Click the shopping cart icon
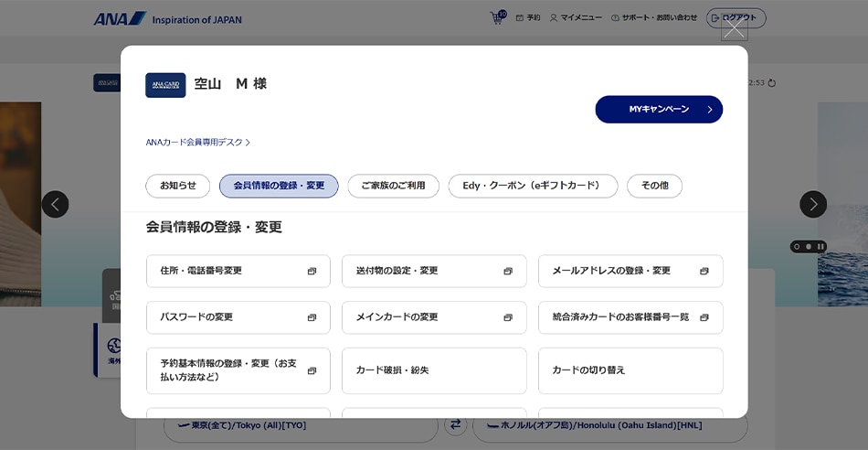The image size is (868, 450). point(497,18)
